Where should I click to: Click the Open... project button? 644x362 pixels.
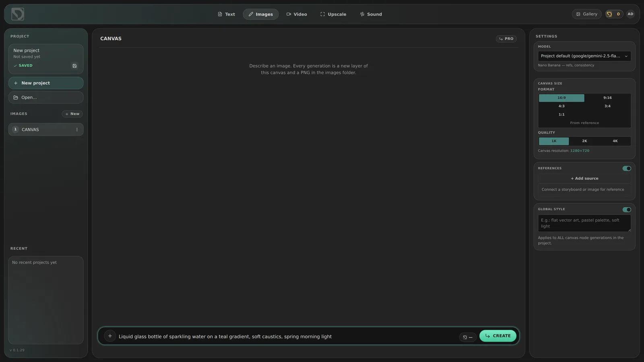point(46,97)
